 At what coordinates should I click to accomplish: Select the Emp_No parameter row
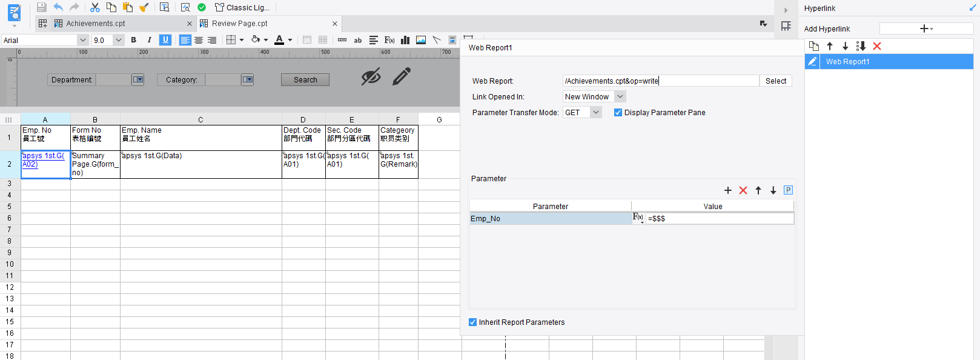click(x=550, y=218)
